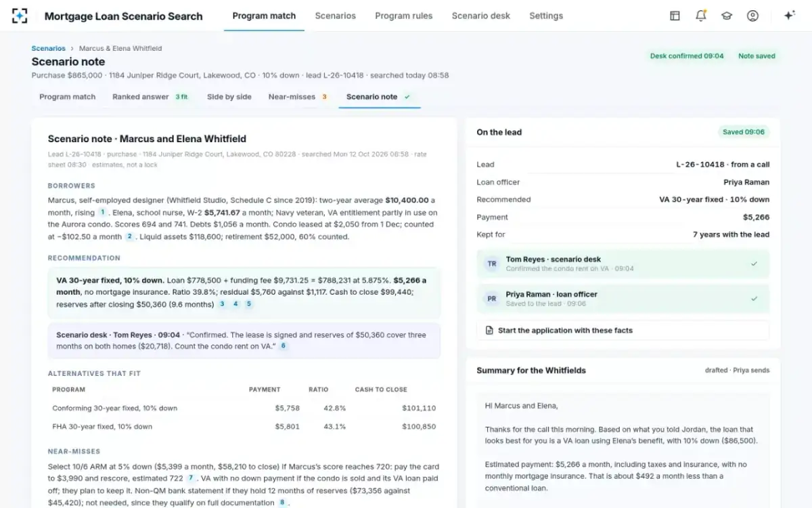Click the Priya Raman loan officer row
Image resolution: width=812 pixels, height=508 pixels.
coord(623,299)
